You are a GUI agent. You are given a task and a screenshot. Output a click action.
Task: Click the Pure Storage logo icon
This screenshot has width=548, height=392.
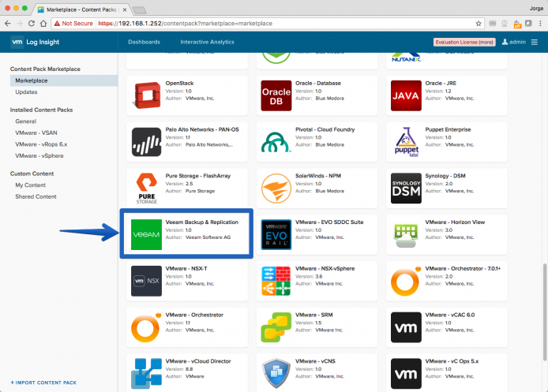pyautogui.click(x=146, y=189)
